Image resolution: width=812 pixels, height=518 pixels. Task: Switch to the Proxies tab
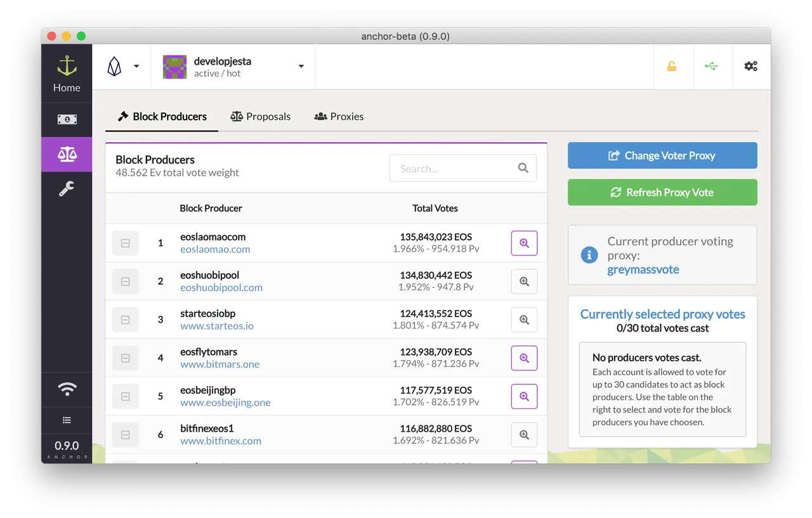339,117
